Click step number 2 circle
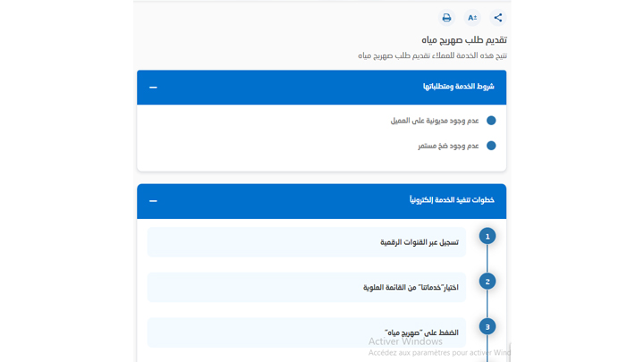 point(487,282)
